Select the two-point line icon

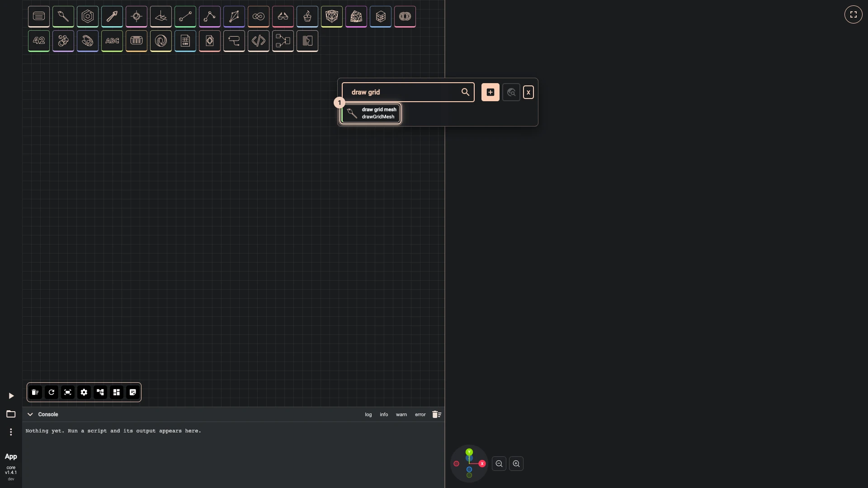[x=185, y=17]
